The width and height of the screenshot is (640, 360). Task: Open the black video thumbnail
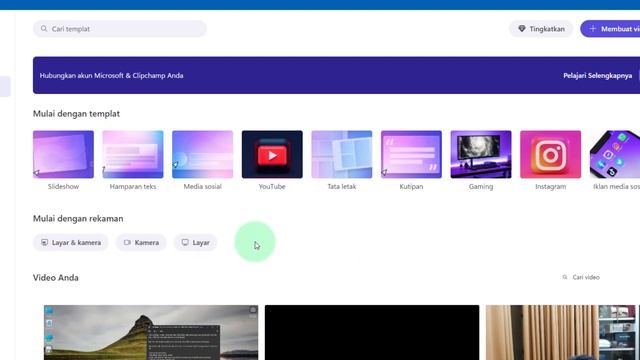coord(372,332)
